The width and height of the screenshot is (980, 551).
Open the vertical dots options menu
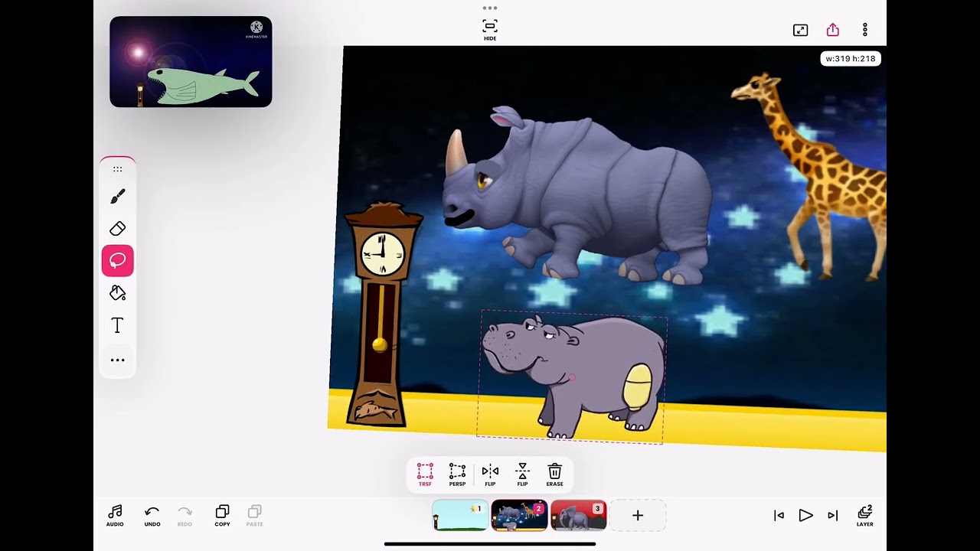click(865, 30)
